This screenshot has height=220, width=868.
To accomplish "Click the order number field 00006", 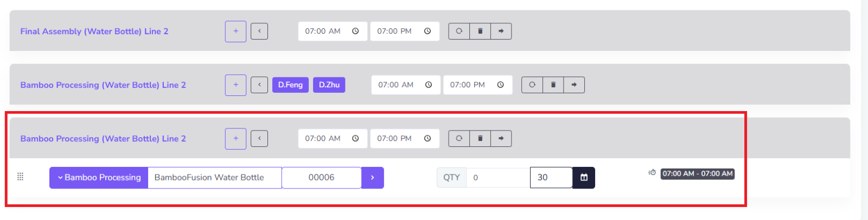I will tap(321, 178).
